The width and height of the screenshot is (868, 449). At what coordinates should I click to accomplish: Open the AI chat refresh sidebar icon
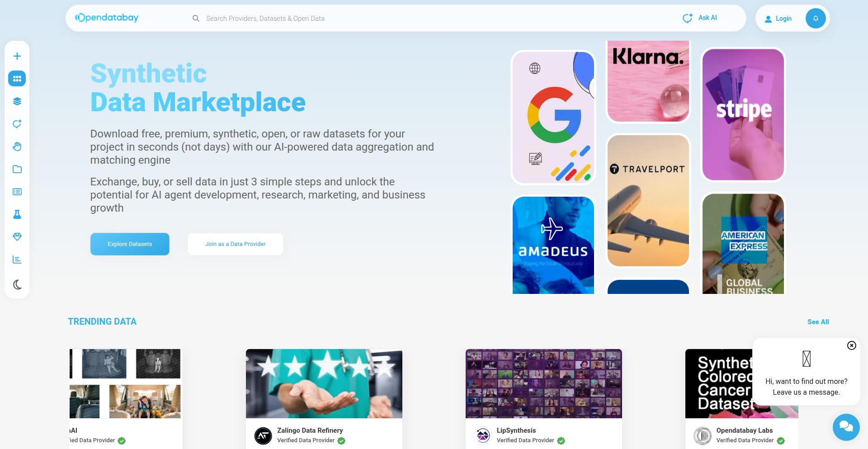click(17, 124)
